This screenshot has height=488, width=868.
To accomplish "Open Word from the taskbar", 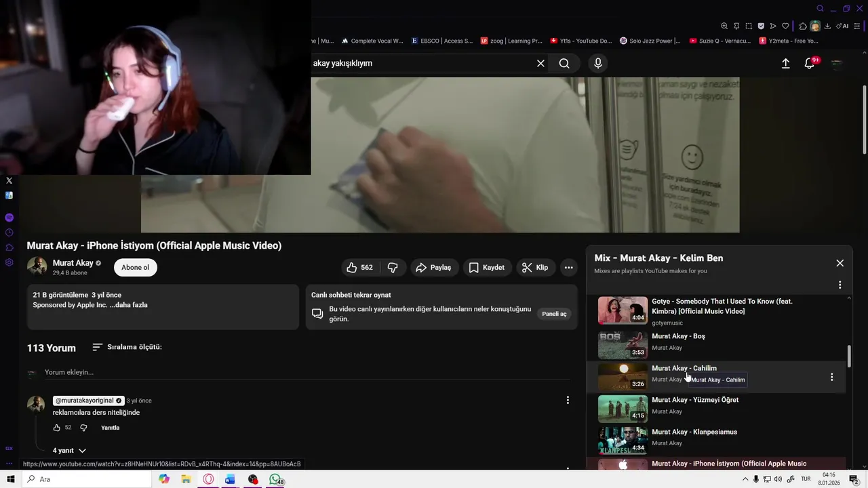I will click(x=230, y=479).
